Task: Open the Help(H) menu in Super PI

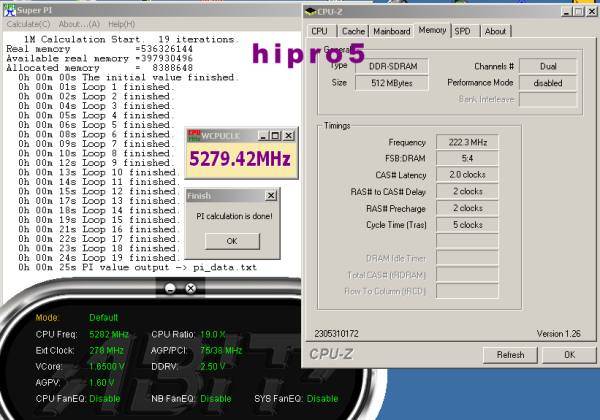Action: 121,24
